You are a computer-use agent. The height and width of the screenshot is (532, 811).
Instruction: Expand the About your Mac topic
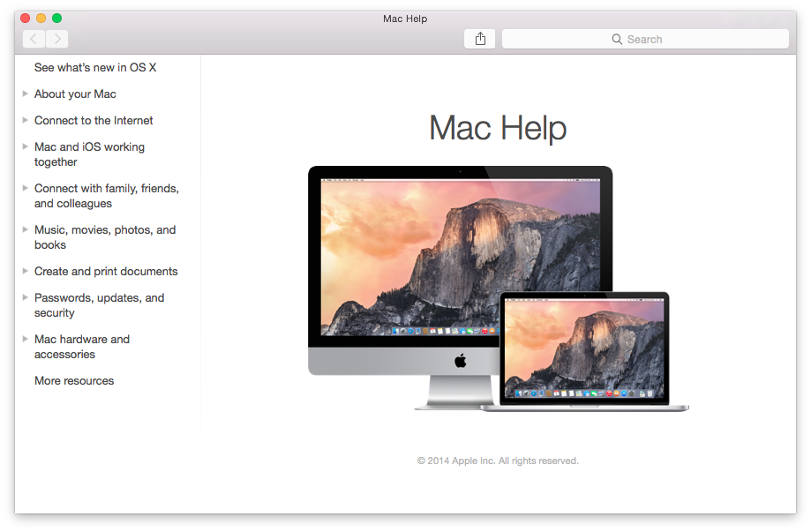[x=25, y=94]
